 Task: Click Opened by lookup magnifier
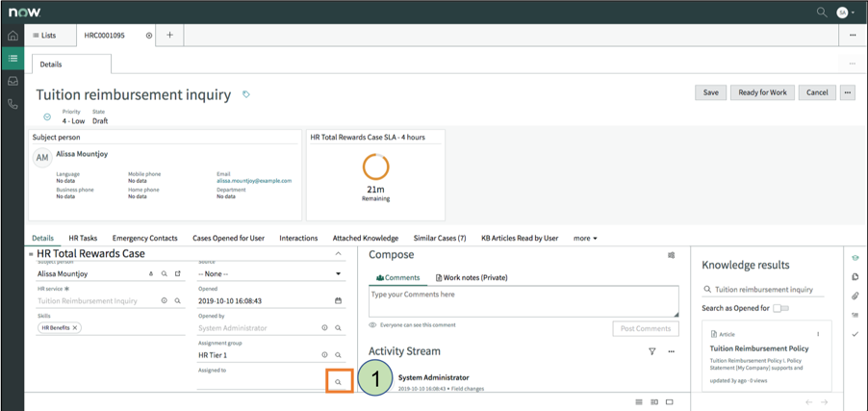[338, 328]
